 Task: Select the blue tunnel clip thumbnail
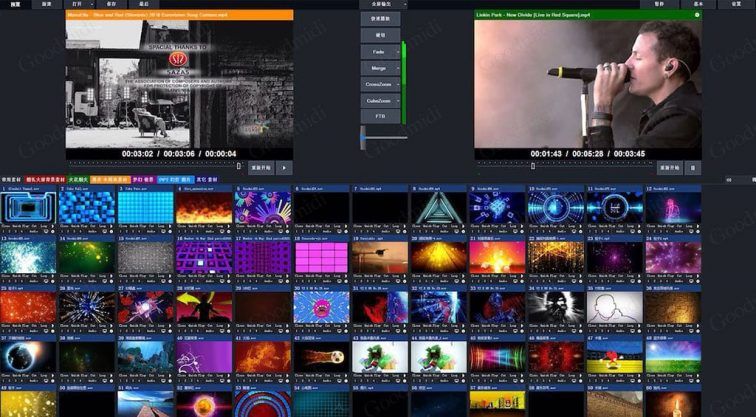coord(28,208)
